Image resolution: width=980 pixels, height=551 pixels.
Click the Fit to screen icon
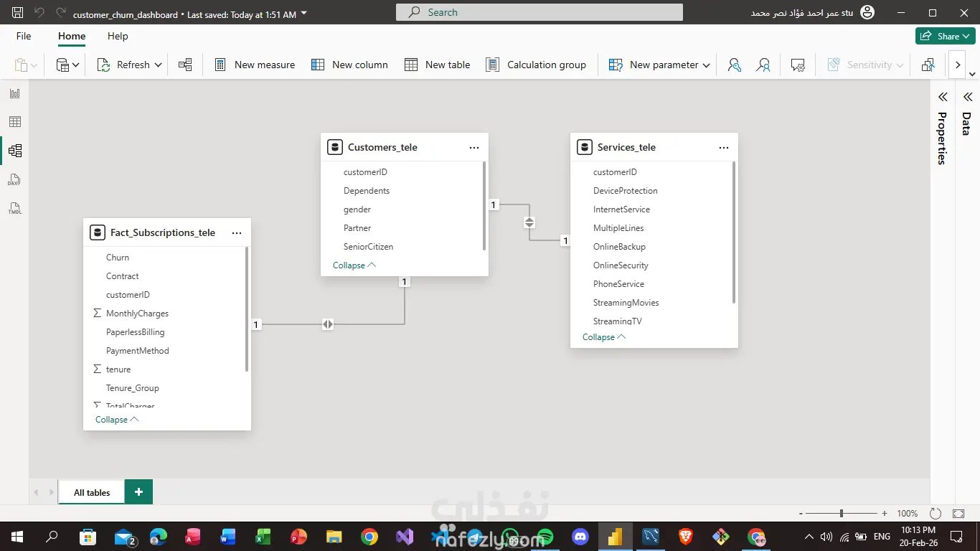958,514
